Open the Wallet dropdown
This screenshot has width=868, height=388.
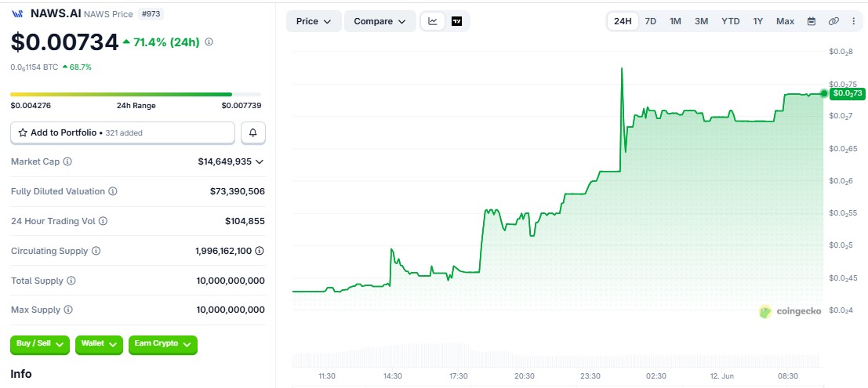click(x=99, y=344)
